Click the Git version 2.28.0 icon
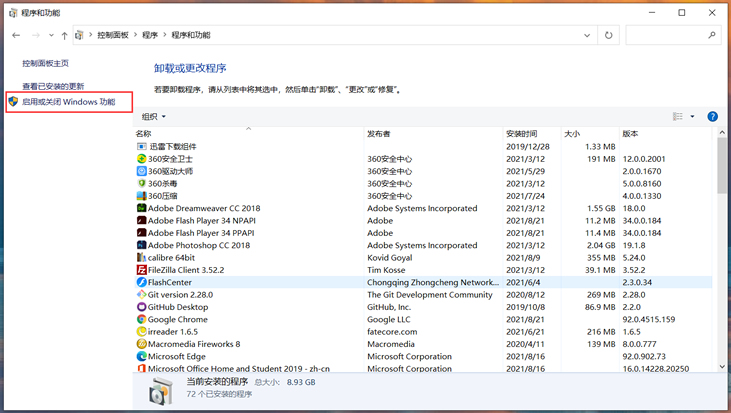The width and height of the screenshot is (731, 413). pos(142,295)
